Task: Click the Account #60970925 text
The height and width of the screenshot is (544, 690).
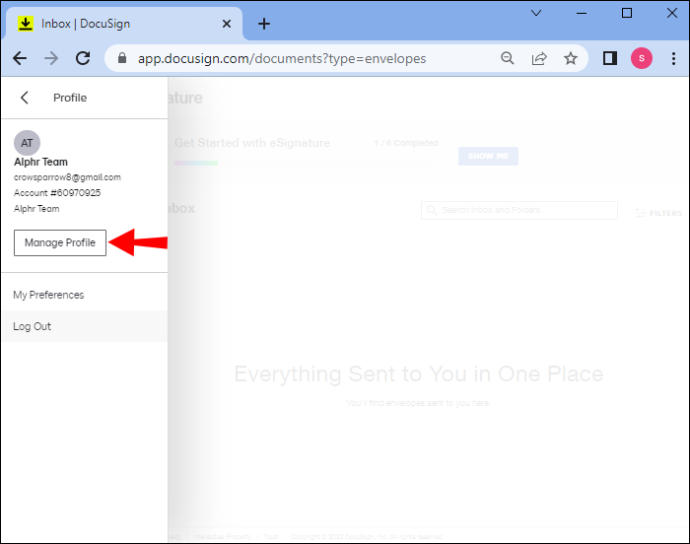Action: (57, 193)
